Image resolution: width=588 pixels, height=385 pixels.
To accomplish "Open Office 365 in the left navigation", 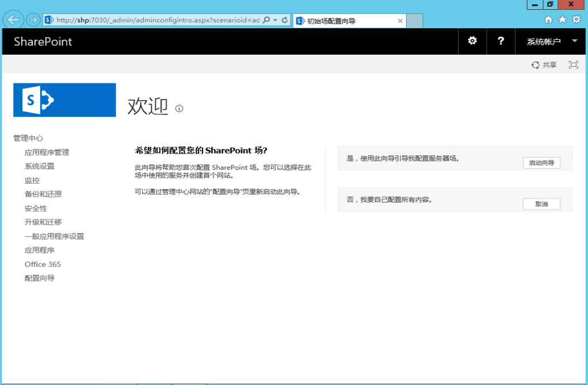I will [43, 264].
